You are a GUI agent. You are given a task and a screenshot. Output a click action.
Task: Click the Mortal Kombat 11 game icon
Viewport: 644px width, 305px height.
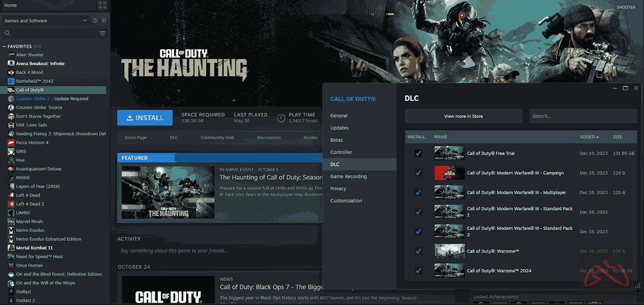(11, 248)
